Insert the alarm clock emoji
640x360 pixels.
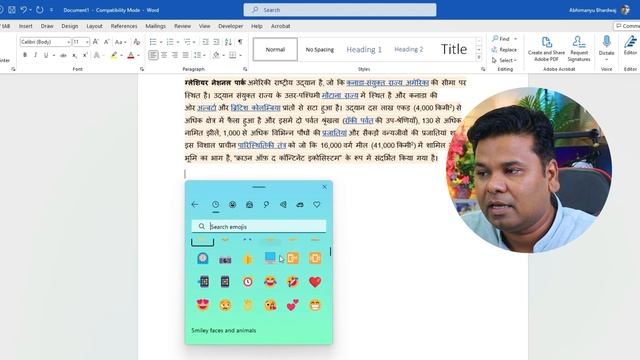(x=247, y=282)
